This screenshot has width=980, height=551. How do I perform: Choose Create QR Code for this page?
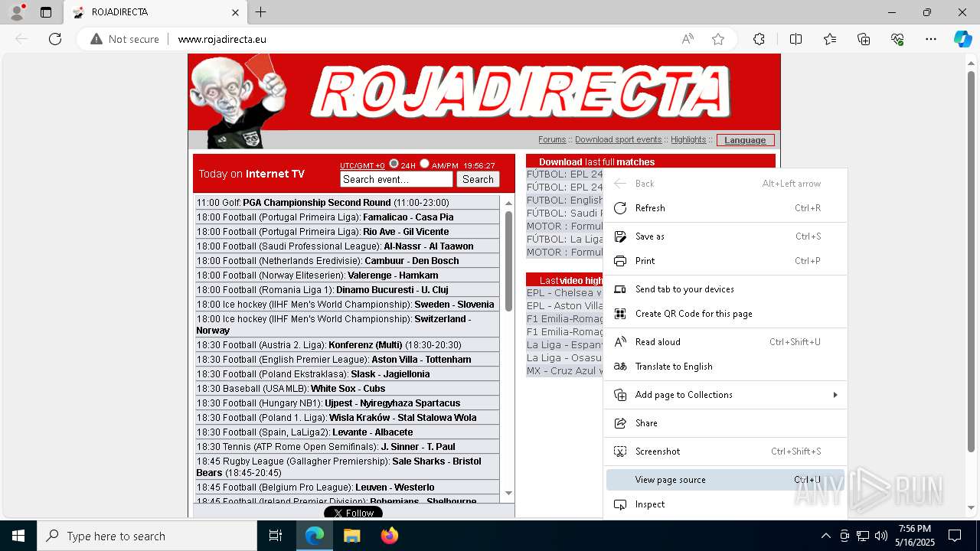(x=726, y=314)
